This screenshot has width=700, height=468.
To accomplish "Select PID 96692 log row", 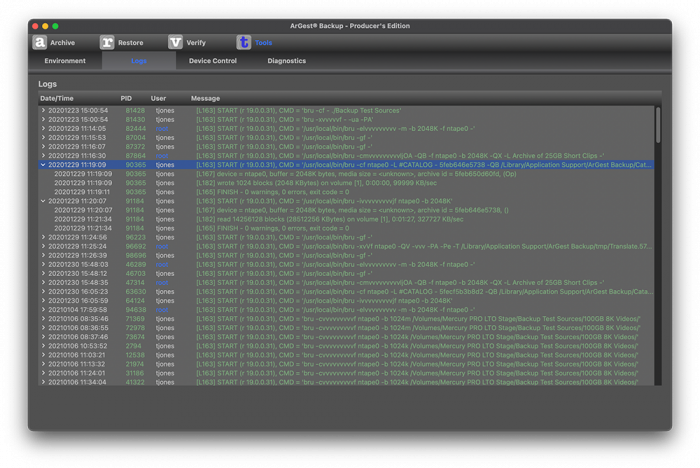I will [x=346, y=247].
